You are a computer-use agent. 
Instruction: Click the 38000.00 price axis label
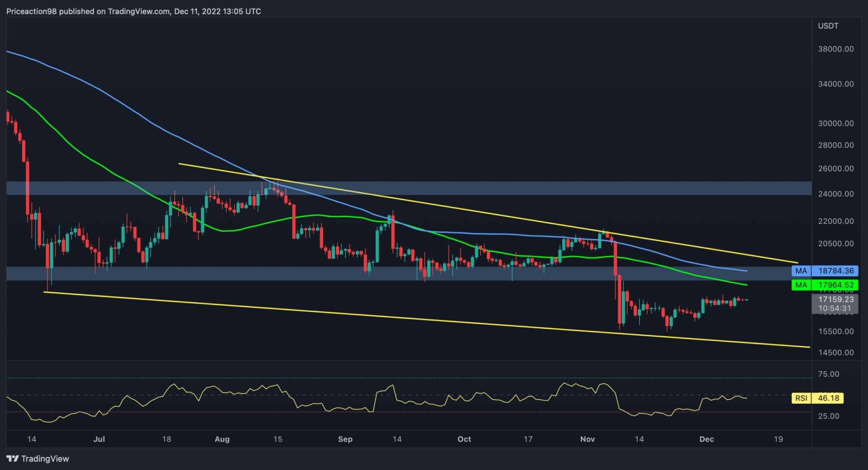click(x=835, y=49)
